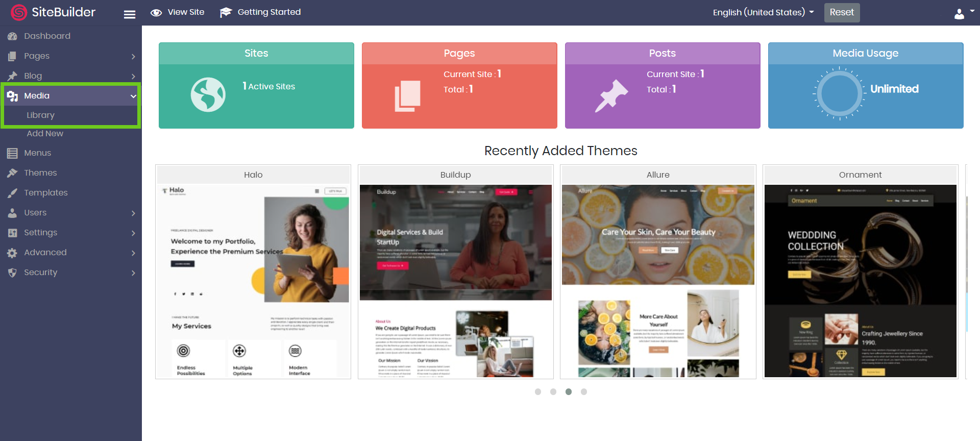The height and width of the screenshot is (441, 980).
Task: Click the copy icon in Pages card
Action: [x=407, y=96]
